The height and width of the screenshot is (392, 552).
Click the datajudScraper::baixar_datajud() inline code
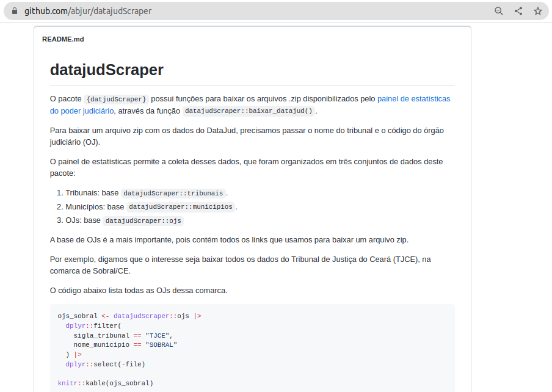click(249, 111)
